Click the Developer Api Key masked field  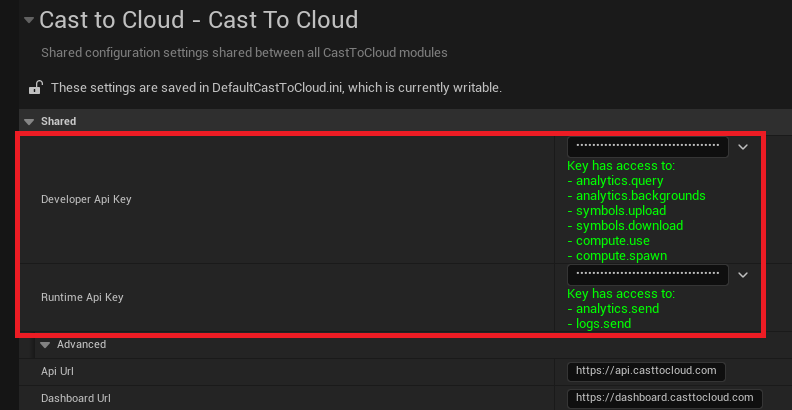click(648, 146)
